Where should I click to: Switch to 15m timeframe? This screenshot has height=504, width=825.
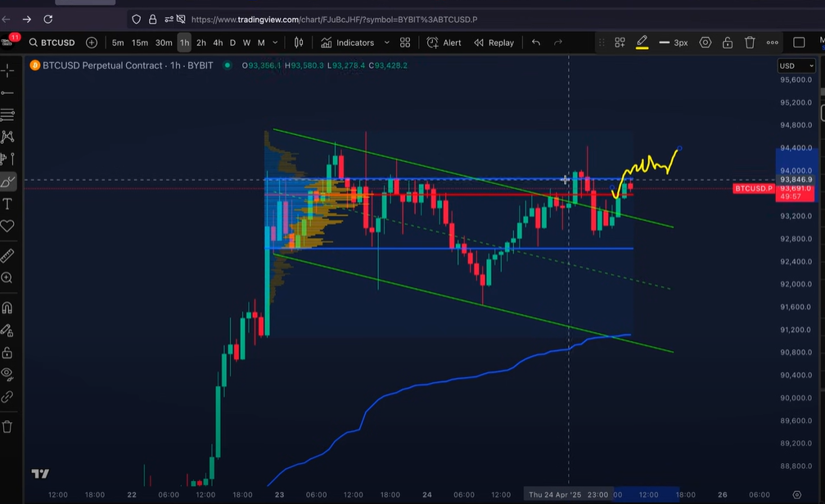[x=140, y=43]
